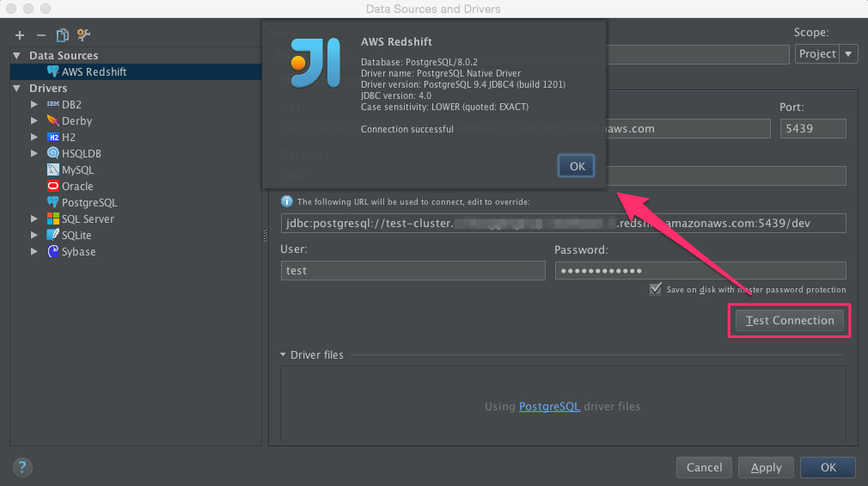
Task: Click the Derby feather icon
Action: point(53,120)
